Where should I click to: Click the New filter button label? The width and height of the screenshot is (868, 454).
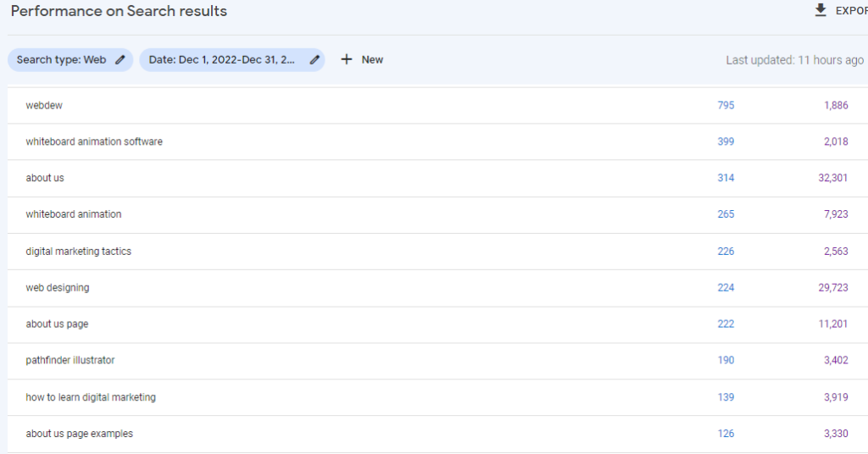coord(372,60)
